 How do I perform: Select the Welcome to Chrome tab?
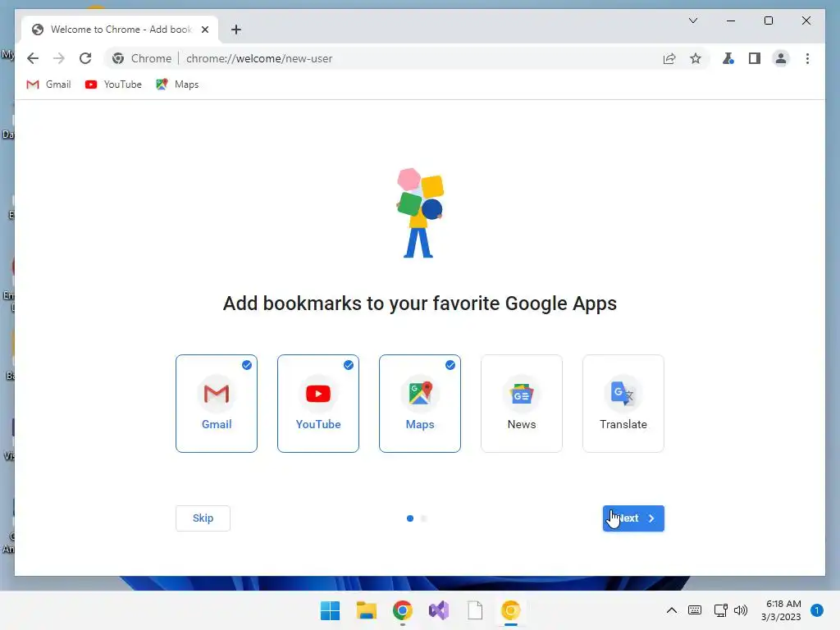[x=120, y=30]
